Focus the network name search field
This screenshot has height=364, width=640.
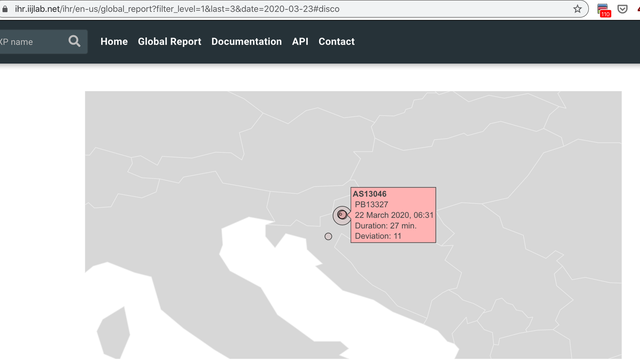tap(33, 42)
